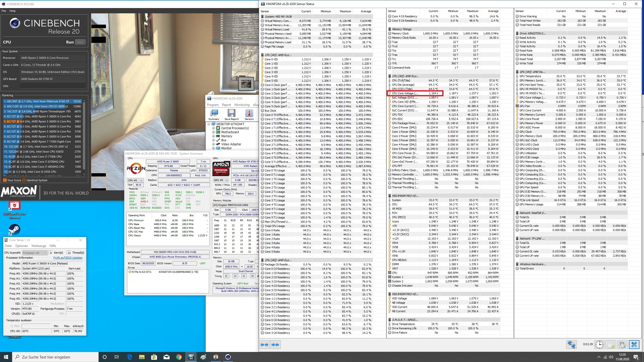
Task: Click CPU Package Power sensor row
Action: pyautogui.click(x=443, y=123)
